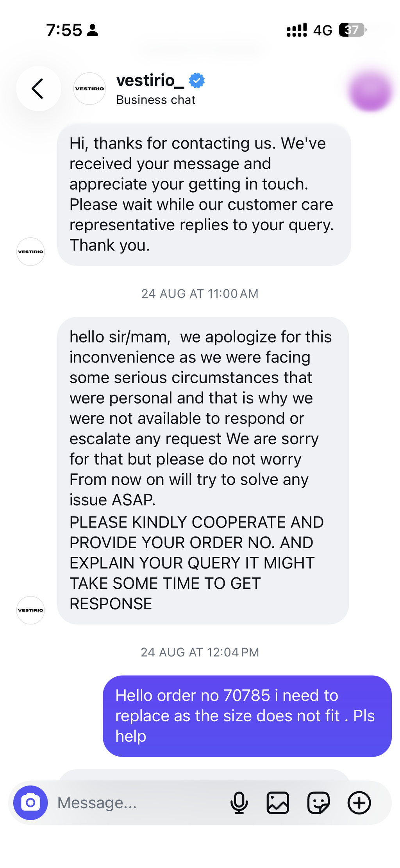Select the 'Hi, thanks for contacting us' message
The image size is (400, 868).
204,195
